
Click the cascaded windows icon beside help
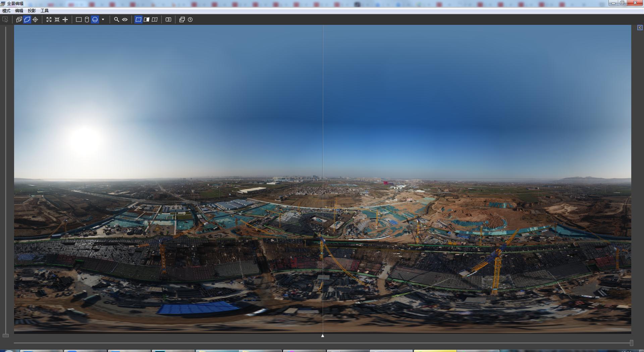point(182,19)
